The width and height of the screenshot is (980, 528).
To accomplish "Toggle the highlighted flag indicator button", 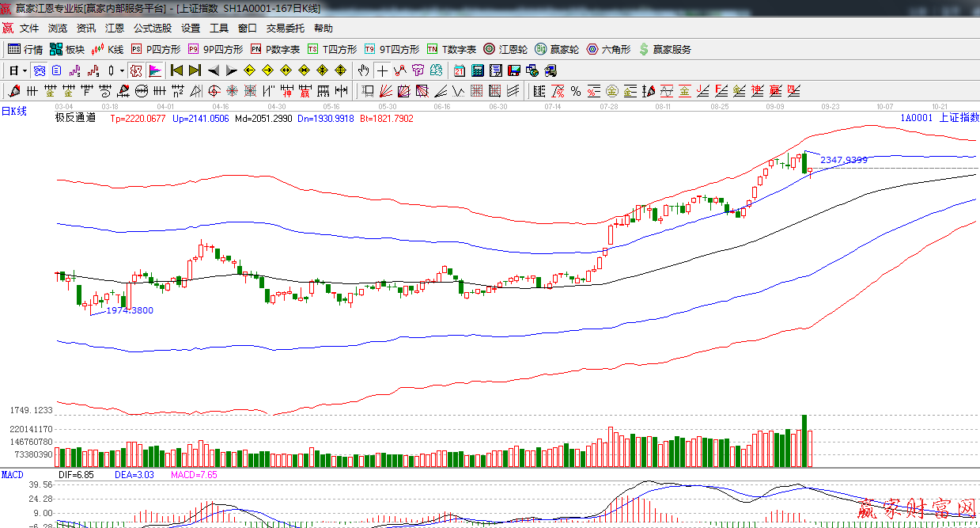I will (x=154, y=70).
